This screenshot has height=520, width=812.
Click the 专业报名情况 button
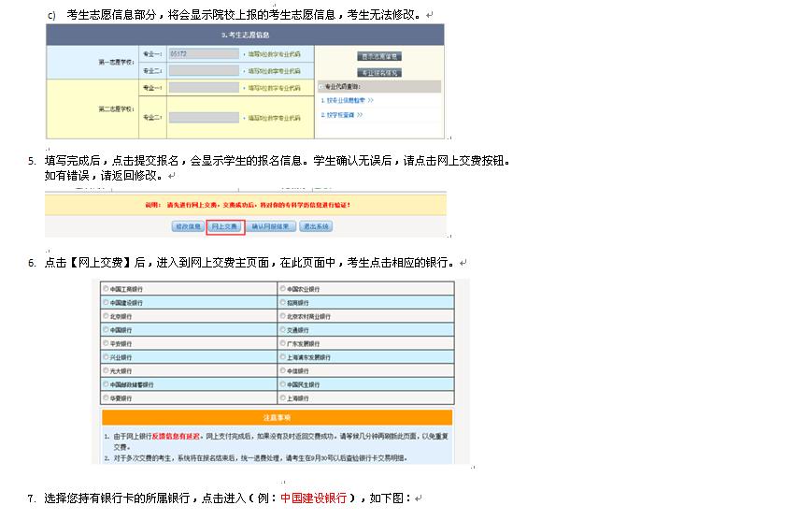379,72
